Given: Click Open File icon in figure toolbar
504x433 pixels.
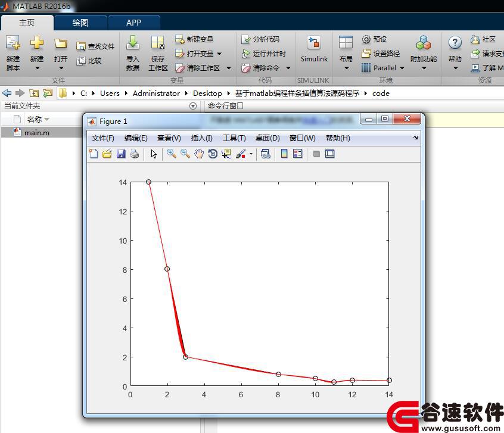Looking at the screenshot, I should point(107,154).
